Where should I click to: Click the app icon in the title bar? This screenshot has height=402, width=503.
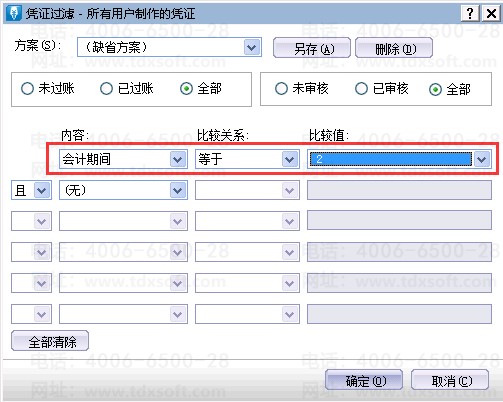14,13
